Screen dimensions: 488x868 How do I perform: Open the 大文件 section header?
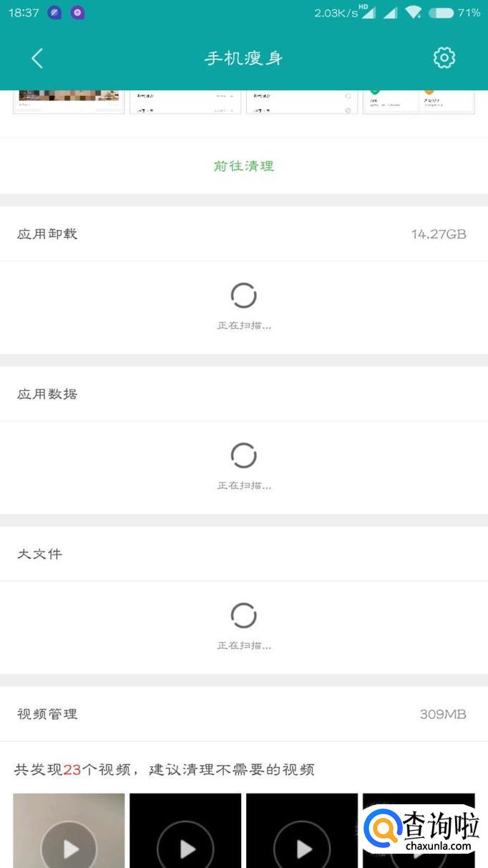(x=40, y=554)
